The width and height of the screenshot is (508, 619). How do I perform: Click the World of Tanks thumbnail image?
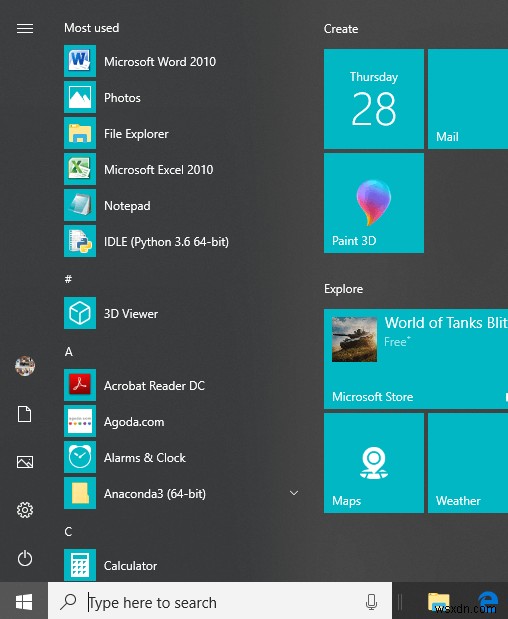click(x=354, y=339)
